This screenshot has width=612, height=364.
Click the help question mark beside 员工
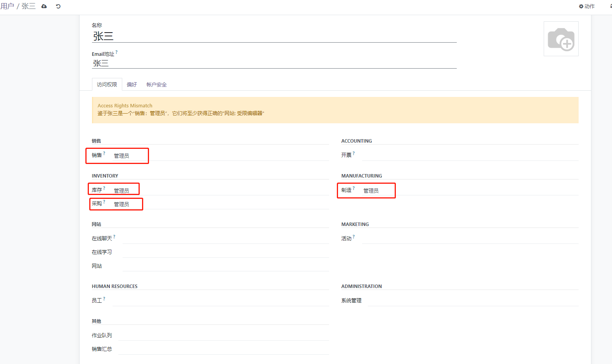tap(104, 298)
